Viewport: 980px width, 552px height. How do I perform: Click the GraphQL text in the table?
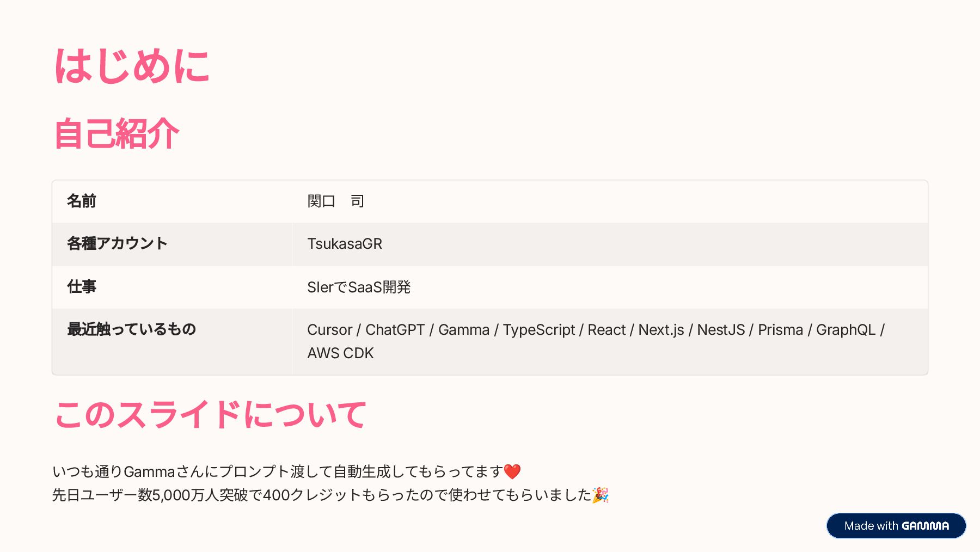[x=846, y=330]
